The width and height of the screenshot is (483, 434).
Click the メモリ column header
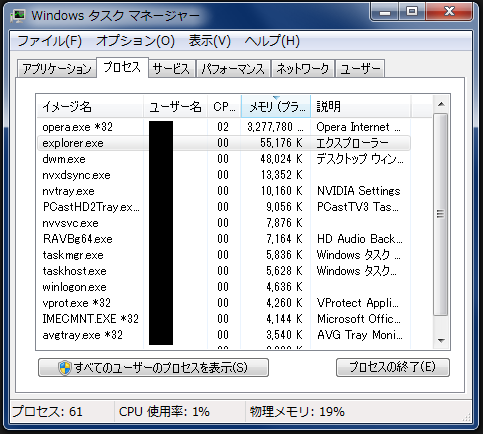(276, 107)
